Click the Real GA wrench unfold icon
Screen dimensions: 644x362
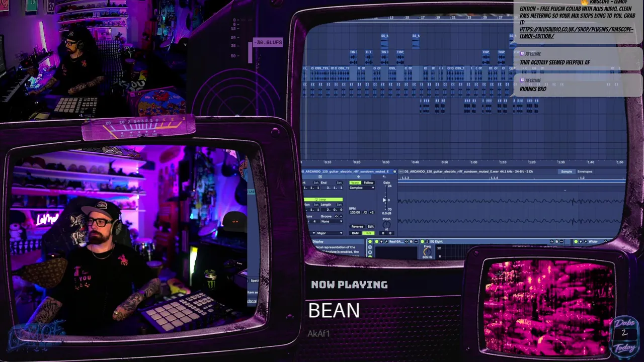[x=386, y=241]
